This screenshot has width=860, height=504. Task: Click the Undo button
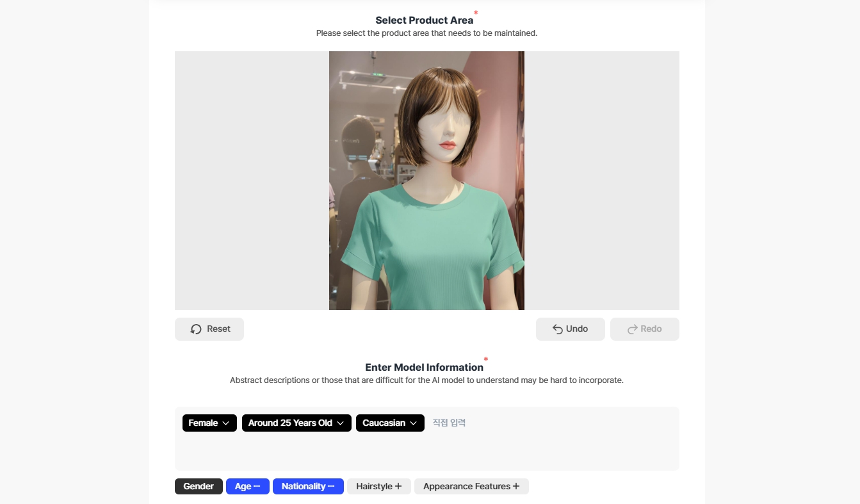pos(571,329)
